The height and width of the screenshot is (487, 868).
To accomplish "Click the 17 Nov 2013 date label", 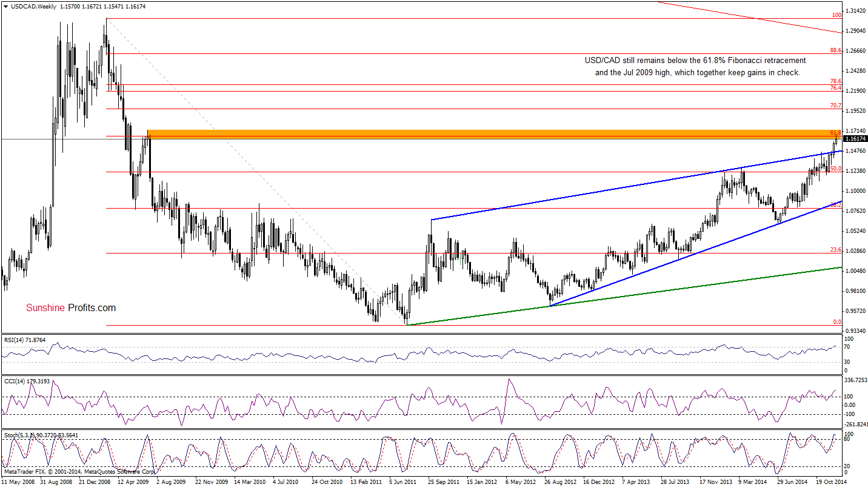I will pyautogui.click(x=716, y=482).
